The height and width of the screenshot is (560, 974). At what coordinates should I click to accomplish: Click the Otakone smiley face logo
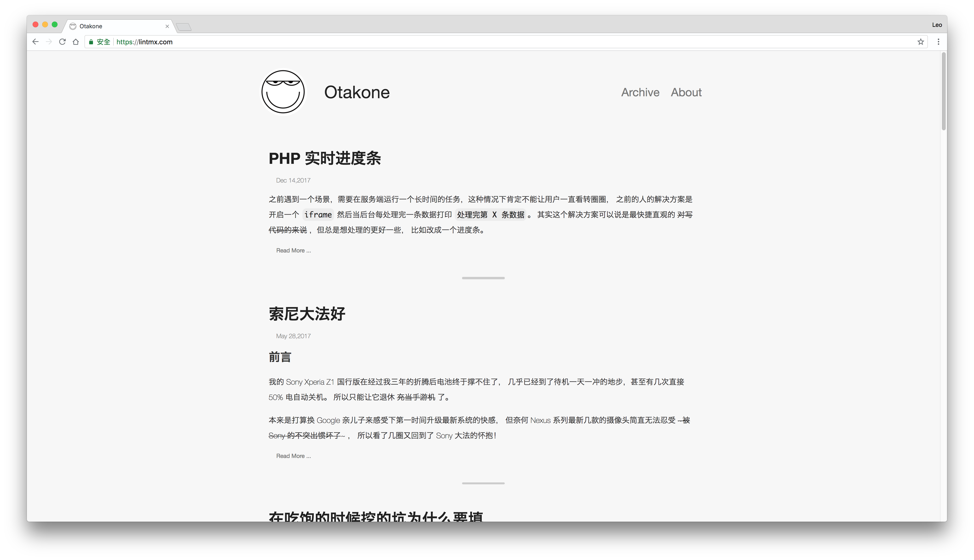(283, 92)
